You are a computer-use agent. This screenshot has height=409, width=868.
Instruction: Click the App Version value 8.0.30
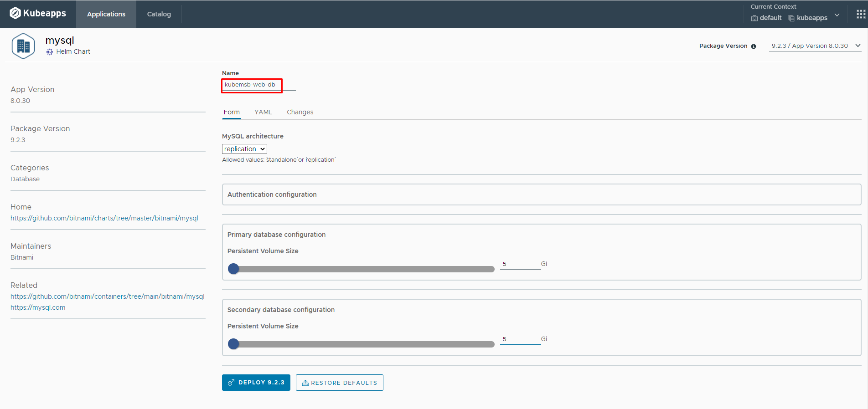(x=21, y=101)
